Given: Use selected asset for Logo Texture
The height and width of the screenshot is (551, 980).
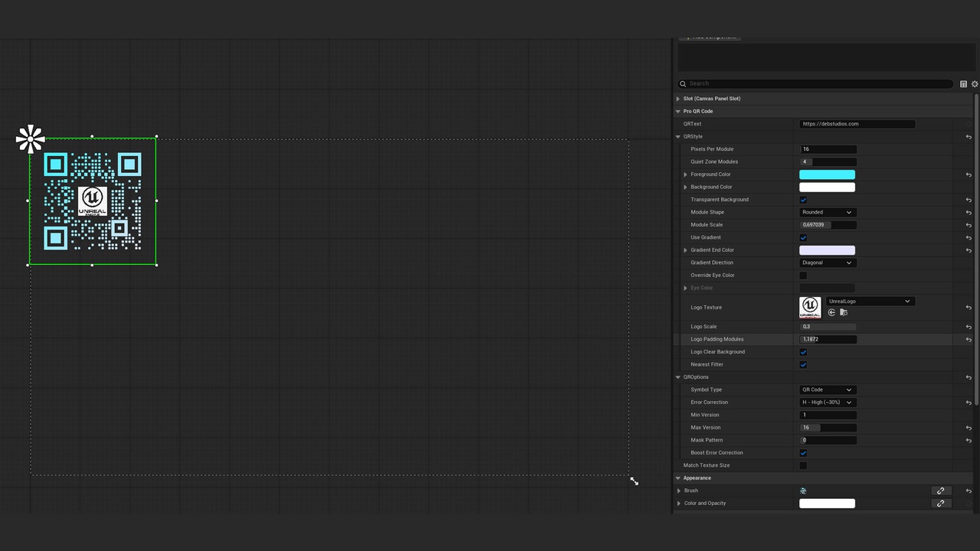Looking at the screenshot, I should click(x=832, y=312).
